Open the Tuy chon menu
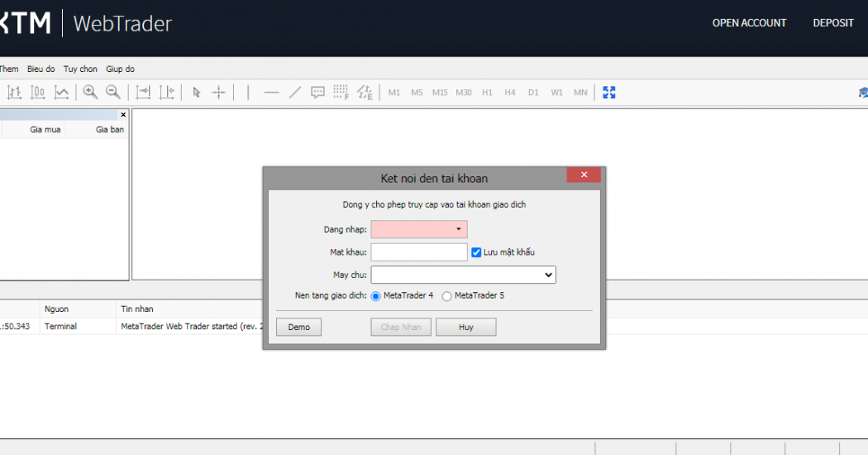This screenshot has width=868, height=455. click(x=80, y=69)
